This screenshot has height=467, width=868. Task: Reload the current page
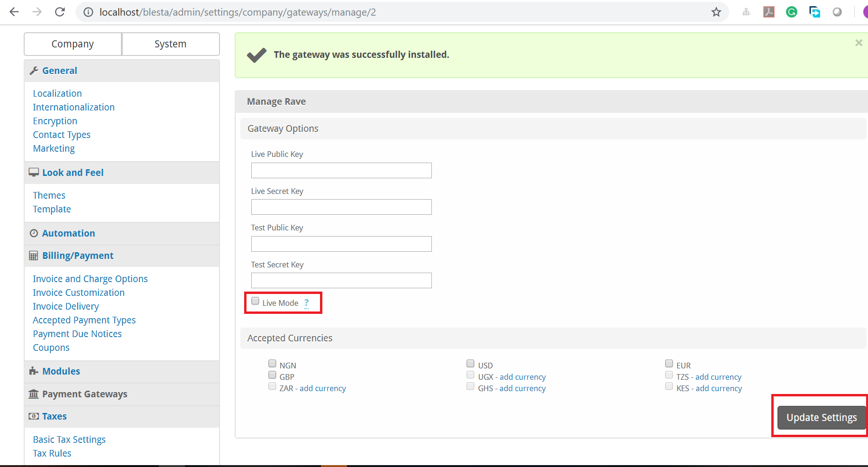60,12
